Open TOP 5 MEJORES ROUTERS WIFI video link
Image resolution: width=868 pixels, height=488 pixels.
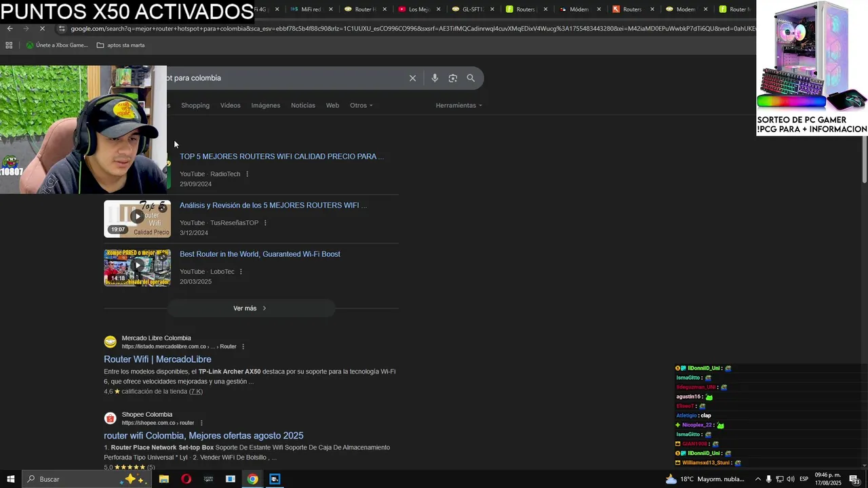281,157
